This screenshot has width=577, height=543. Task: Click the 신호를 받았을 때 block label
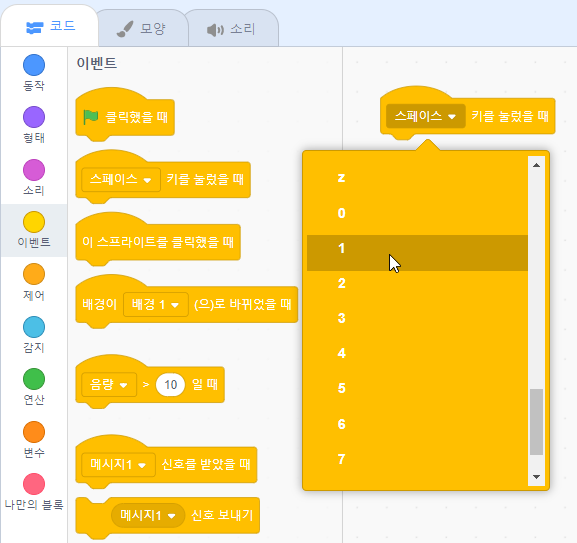point(206,465)
